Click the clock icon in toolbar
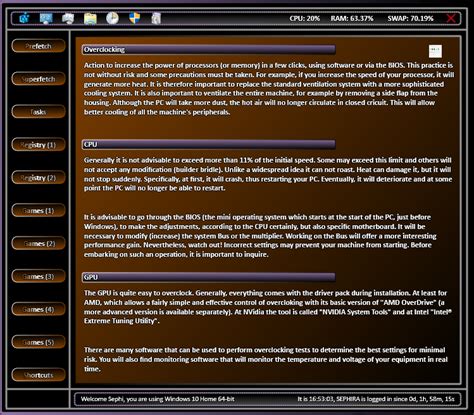Image resolution: width=474 pixels, height=415 pixels. [112, 18]
